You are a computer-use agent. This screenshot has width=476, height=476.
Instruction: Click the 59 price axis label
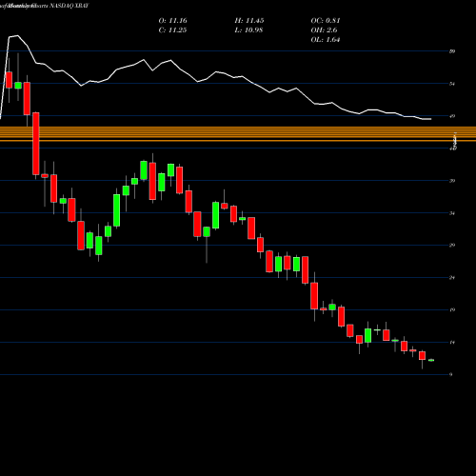coord(452,51)
